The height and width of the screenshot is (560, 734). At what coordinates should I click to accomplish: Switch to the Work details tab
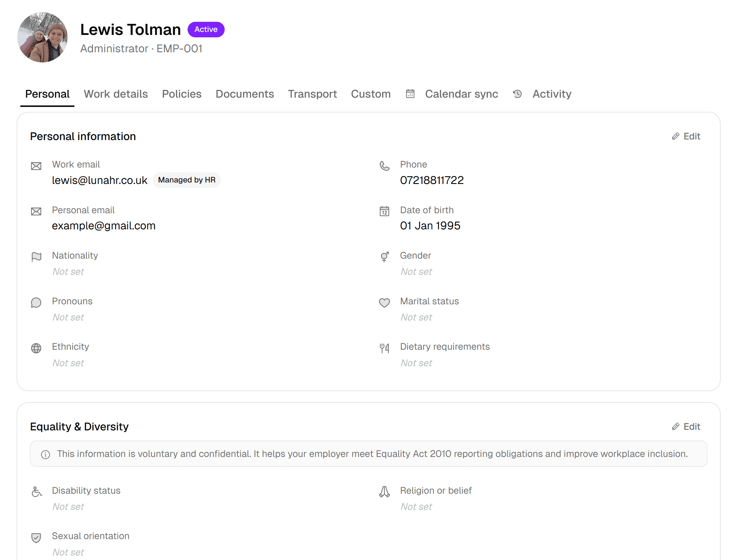coord(116,94)
